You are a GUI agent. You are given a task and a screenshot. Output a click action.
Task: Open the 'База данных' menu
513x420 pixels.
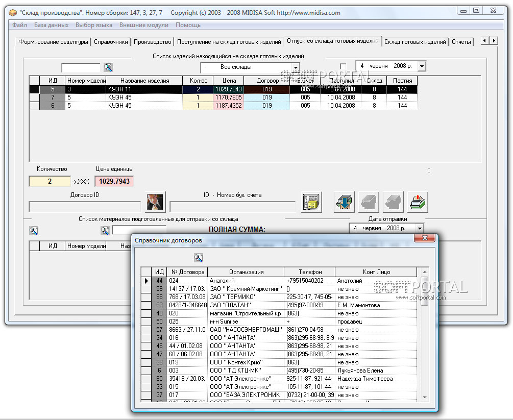click(x=52, y=25)
